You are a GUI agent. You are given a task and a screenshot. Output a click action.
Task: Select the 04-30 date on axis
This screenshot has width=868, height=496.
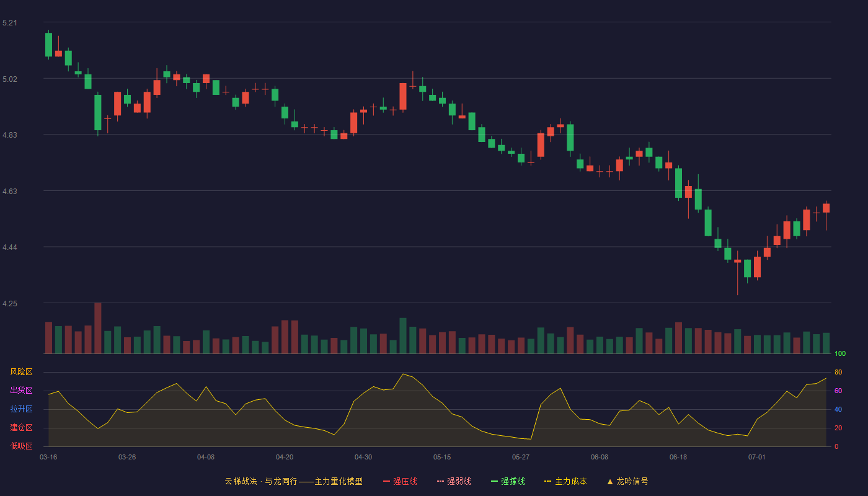pos(363,457)
